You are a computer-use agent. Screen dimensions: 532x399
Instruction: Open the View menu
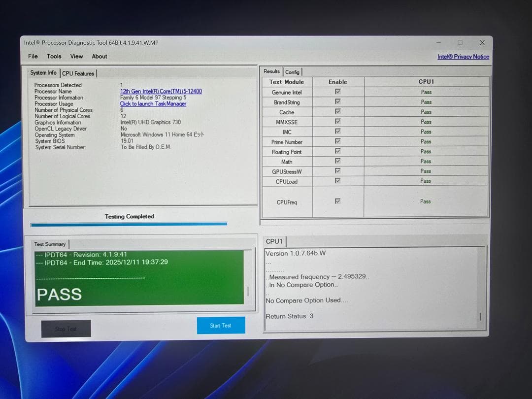coord(76,56)
